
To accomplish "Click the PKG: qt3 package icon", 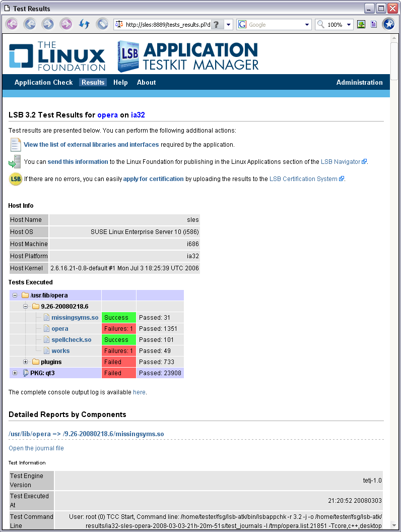I will coord(25,373).
